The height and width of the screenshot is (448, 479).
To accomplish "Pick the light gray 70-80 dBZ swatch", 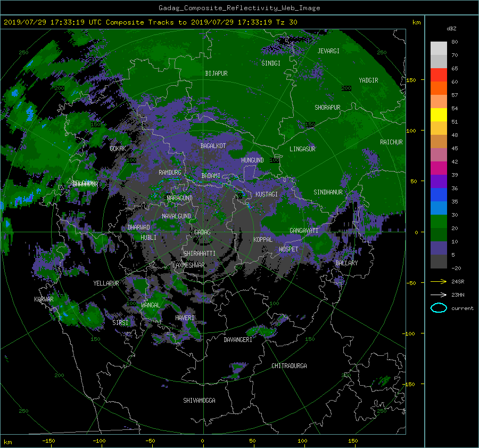I will 439,48.
